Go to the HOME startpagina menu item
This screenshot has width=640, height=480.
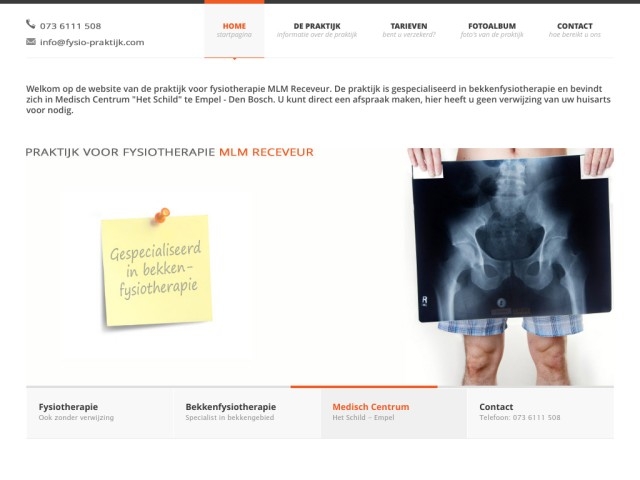point(234,30)
